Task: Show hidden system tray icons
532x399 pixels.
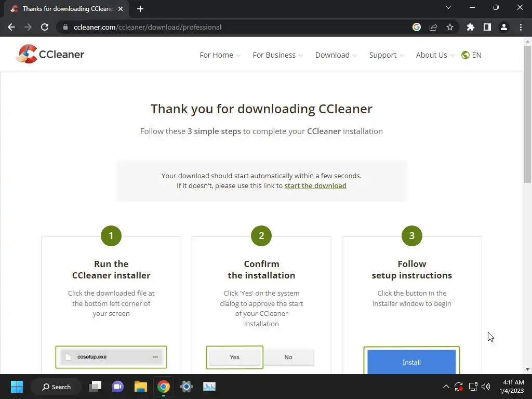Action: pos(446,387)
